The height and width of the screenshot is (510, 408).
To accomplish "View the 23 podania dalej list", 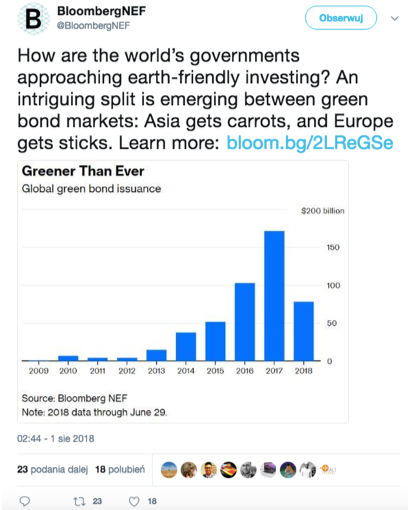I will coord(53,469).
